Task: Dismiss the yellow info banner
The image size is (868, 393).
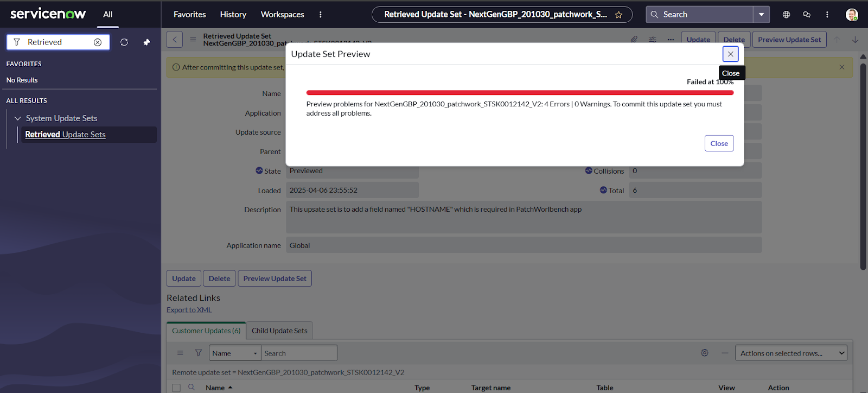Action: 842,67
